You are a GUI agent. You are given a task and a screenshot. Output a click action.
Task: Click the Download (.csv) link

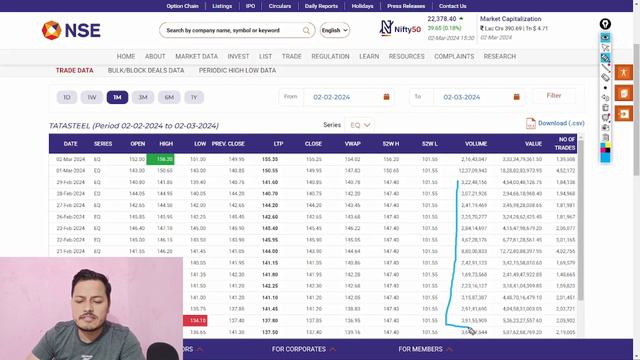[561, 123]
